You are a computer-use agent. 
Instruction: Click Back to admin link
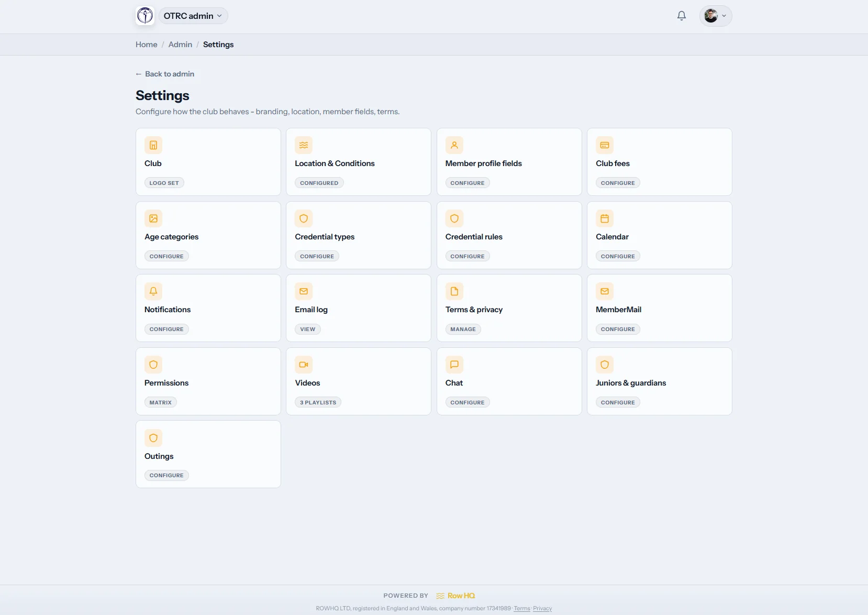point(165,74)
